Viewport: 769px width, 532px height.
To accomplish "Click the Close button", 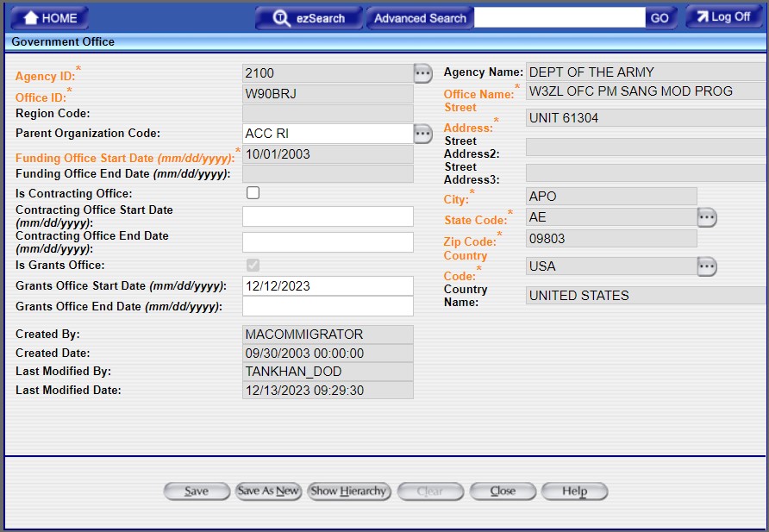I will click(503, 491).
